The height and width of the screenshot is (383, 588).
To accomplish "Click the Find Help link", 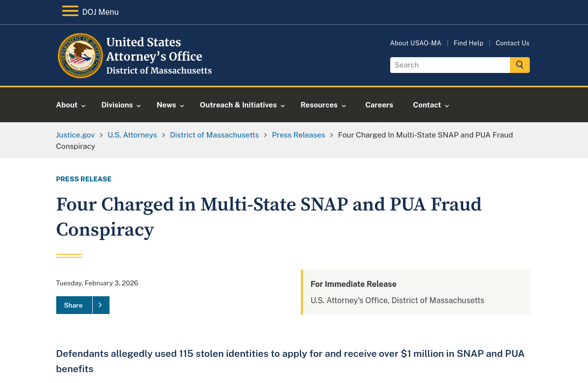I will click(x=468, y=43).
